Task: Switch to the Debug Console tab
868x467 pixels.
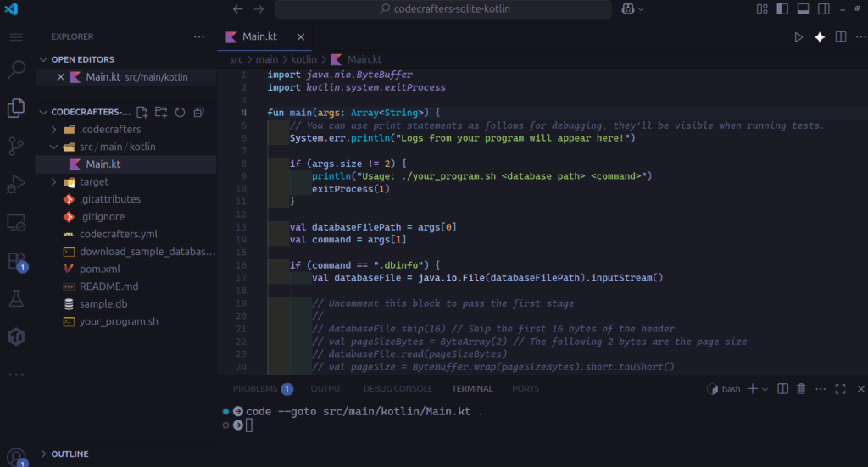Action: 398,389
